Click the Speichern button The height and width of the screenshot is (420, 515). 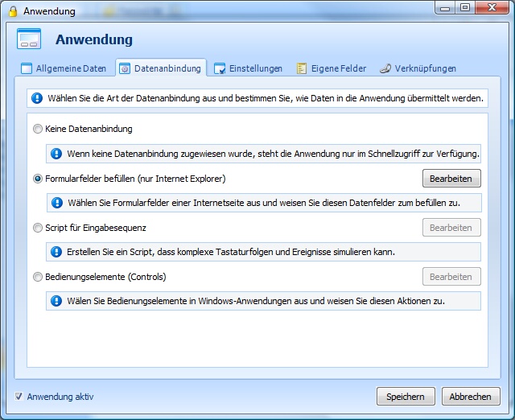[x=406, y=397]
